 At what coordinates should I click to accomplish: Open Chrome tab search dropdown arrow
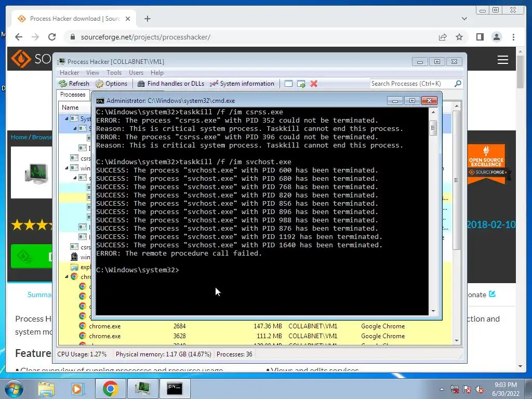pos(464,19)
